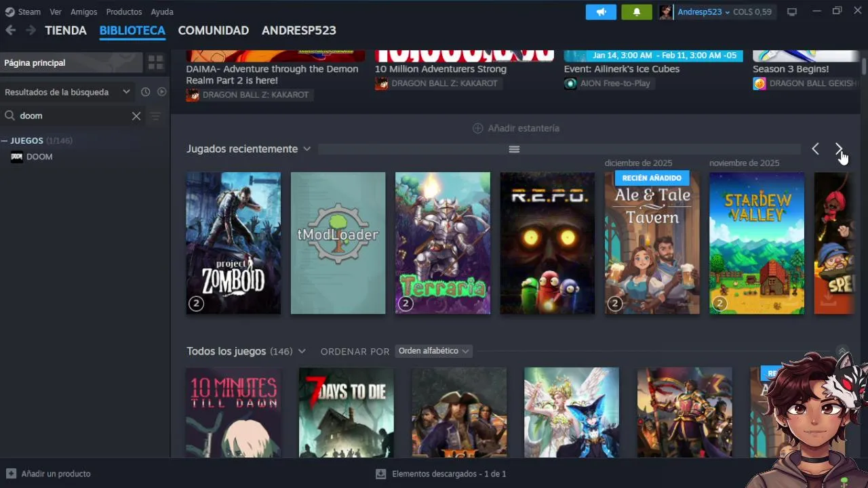Open the Ayuda menu
868x488 pixels.
[x=162, y=12]
